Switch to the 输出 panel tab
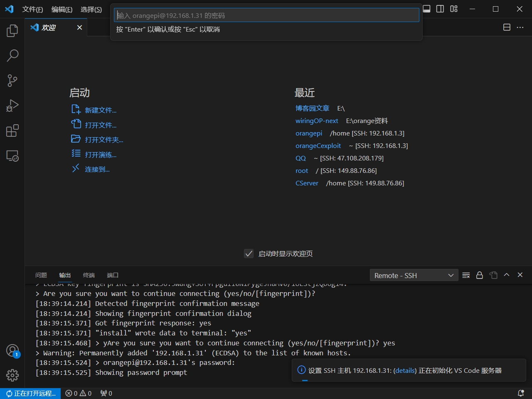The height and width of the screenshot is (399, 532). (65, 275)
